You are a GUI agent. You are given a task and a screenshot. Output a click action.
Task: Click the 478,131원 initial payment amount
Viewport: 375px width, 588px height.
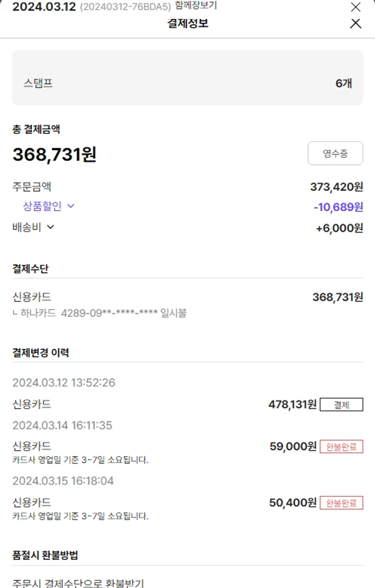pos(292,404)
